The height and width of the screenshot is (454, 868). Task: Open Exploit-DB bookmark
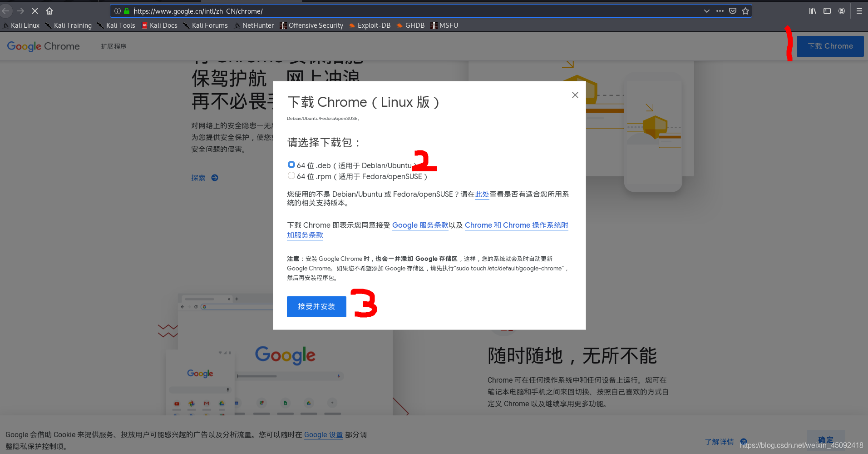(370, 25)
